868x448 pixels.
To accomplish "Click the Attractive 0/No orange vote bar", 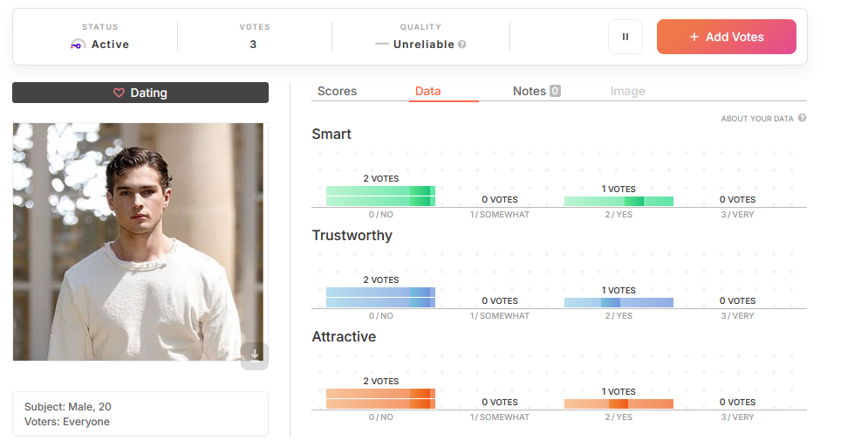I will pyautogui.click(x=381, y=398).
